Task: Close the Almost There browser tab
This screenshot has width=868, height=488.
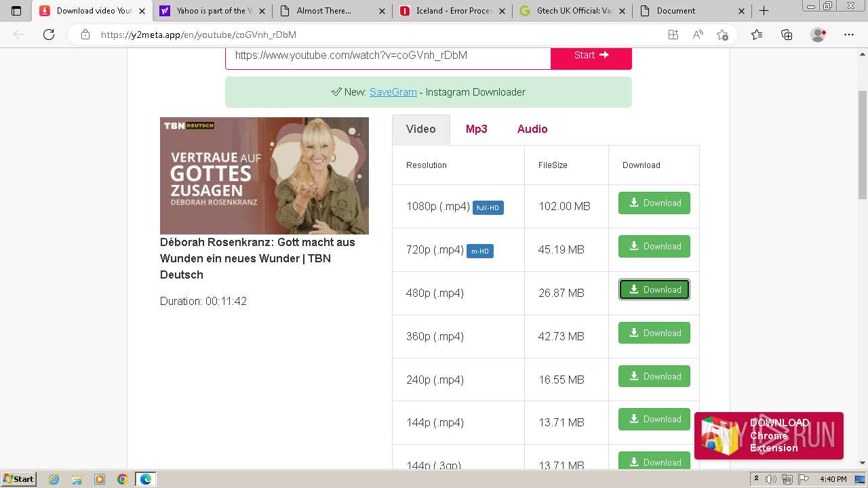Action: coord(382,11)
